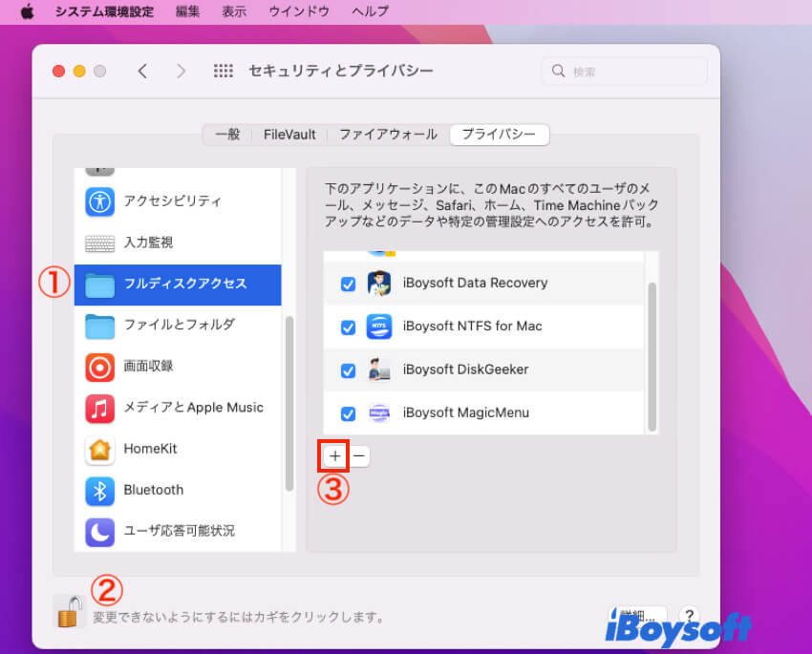Click the search magnifier icon
Viewport: 812px width, 654px height.
point(558,71)
